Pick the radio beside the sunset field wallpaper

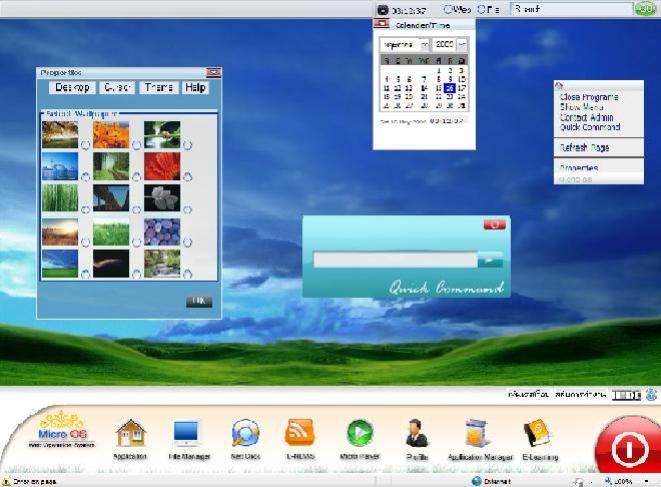click(x=85, y=242)
